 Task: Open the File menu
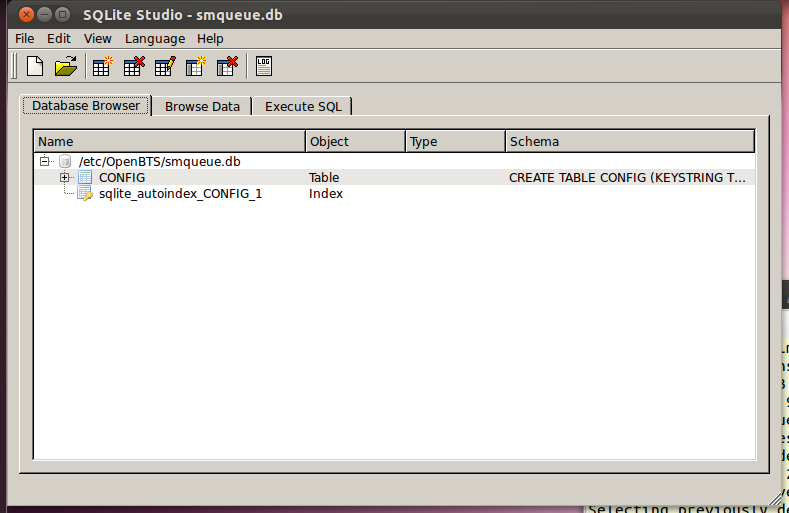(x=25, y=38)
